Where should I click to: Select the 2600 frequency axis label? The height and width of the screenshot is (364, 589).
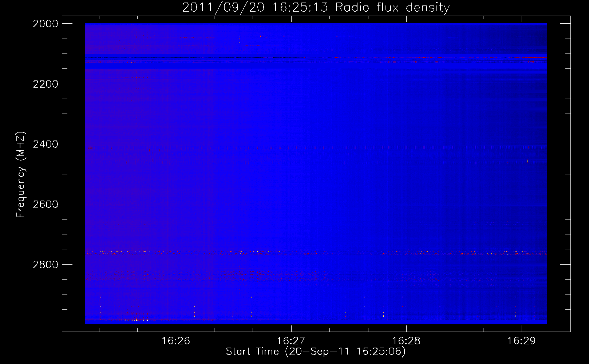pos(46,204)
